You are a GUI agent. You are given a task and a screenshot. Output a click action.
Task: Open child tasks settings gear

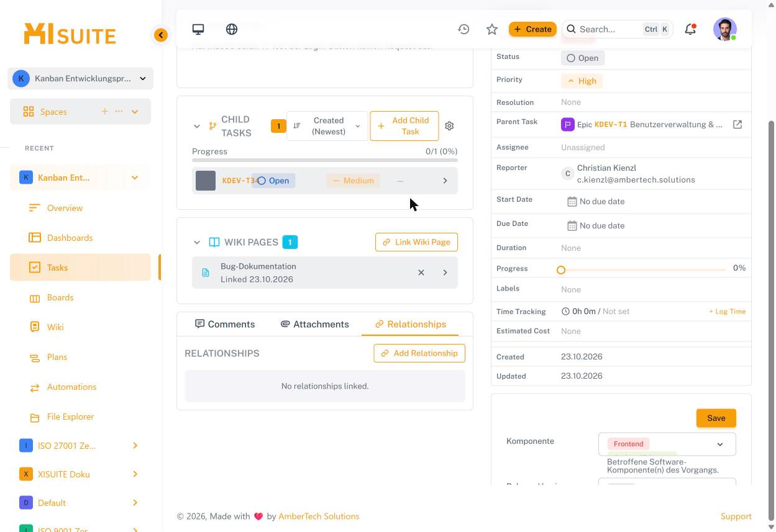coord(449,126)
